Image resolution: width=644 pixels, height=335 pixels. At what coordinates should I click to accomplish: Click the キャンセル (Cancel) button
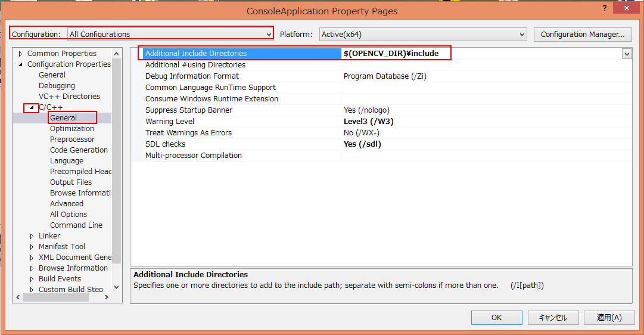tap(553, 317)
